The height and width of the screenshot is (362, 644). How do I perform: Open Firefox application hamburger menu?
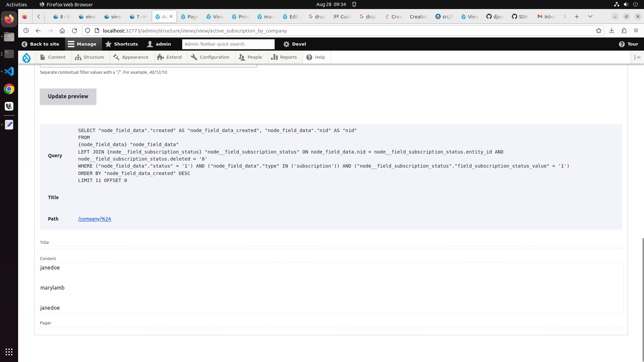(636, 31)
